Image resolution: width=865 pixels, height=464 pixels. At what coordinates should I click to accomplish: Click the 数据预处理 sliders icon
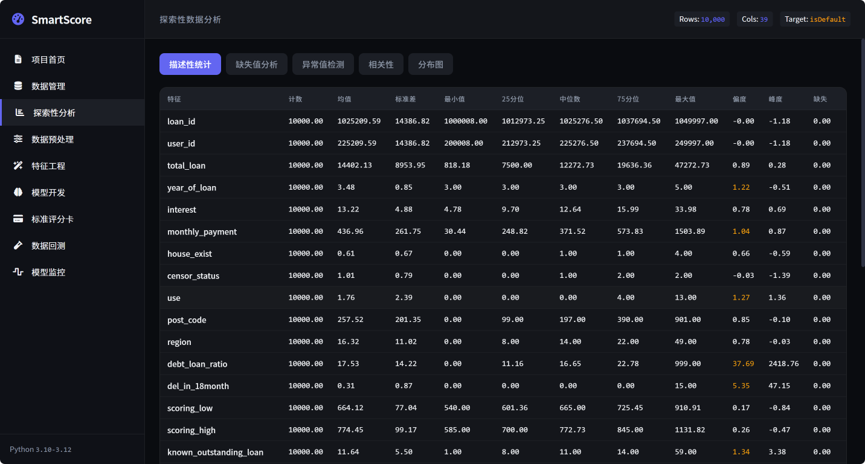(18, 139)
